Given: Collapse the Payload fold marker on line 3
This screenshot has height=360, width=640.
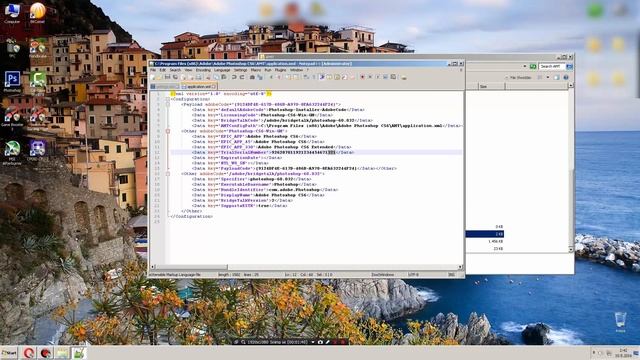Looking at the screenshot, I should [168, 104].
